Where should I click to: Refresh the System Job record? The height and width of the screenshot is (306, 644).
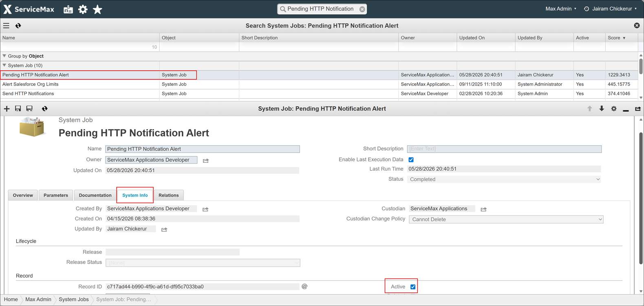click(x=45, y=109)
